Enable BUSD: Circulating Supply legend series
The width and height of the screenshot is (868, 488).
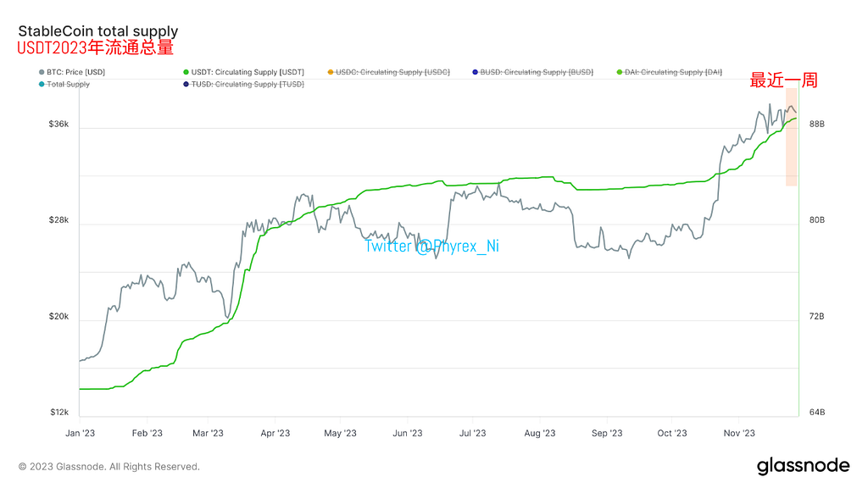(532, 72)
